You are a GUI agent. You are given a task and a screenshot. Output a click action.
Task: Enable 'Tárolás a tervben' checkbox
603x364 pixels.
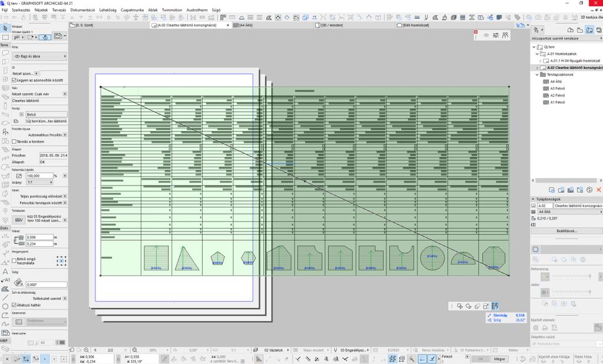pyautogui.click(x=14, y=141)
